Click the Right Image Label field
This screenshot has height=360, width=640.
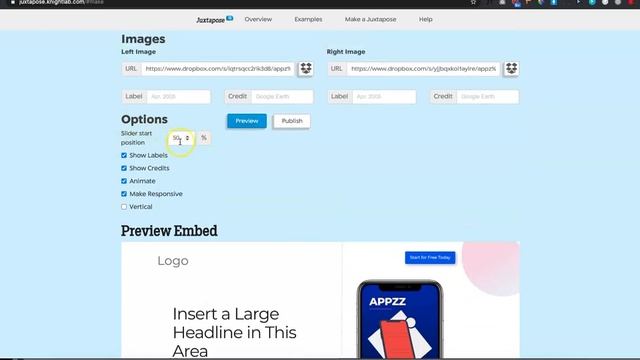384,97
